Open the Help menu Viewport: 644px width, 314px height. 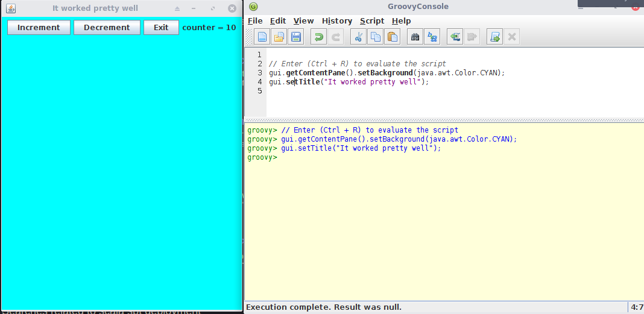(401, 21)
